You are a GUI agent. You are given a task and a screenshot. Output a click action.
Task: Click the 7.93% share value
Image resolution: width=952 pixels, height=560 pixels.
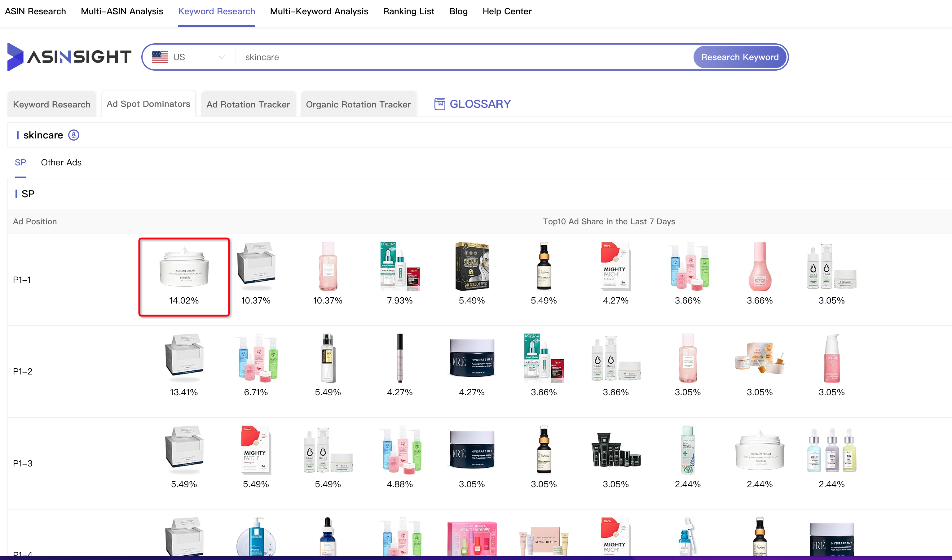(400, 300)
